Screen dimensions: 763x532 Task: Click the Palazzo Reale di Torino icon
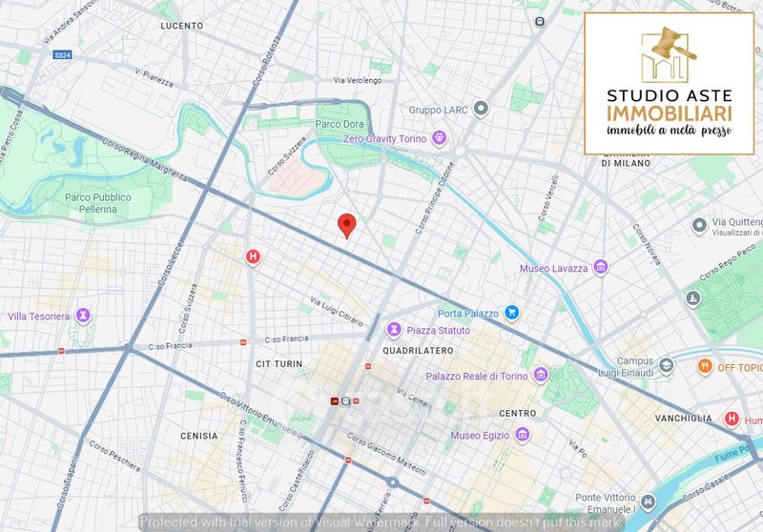click(x=541, y=374)
